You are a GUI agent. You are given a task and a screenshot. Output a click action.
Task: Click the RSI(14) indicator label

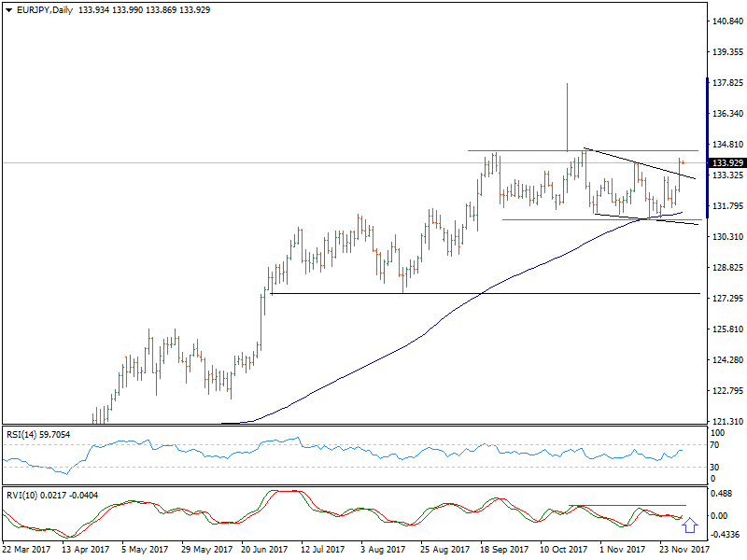coord(27,434)
